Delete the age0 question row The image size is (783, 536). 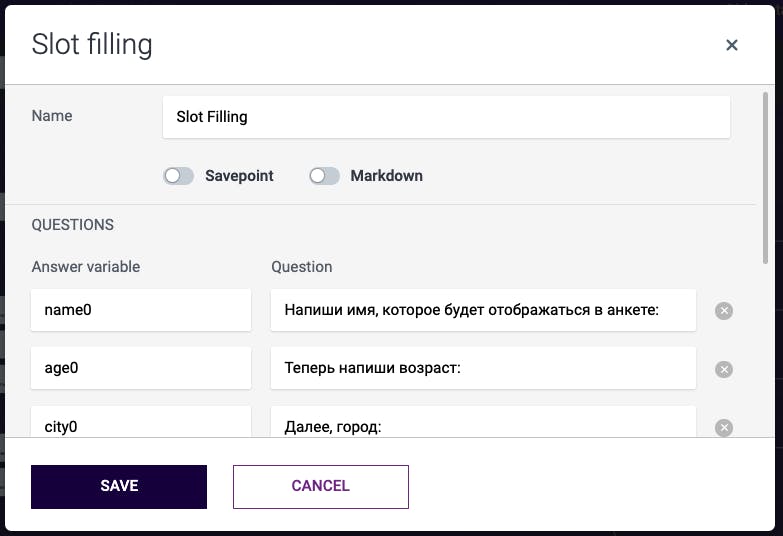[x=724, y=369]
